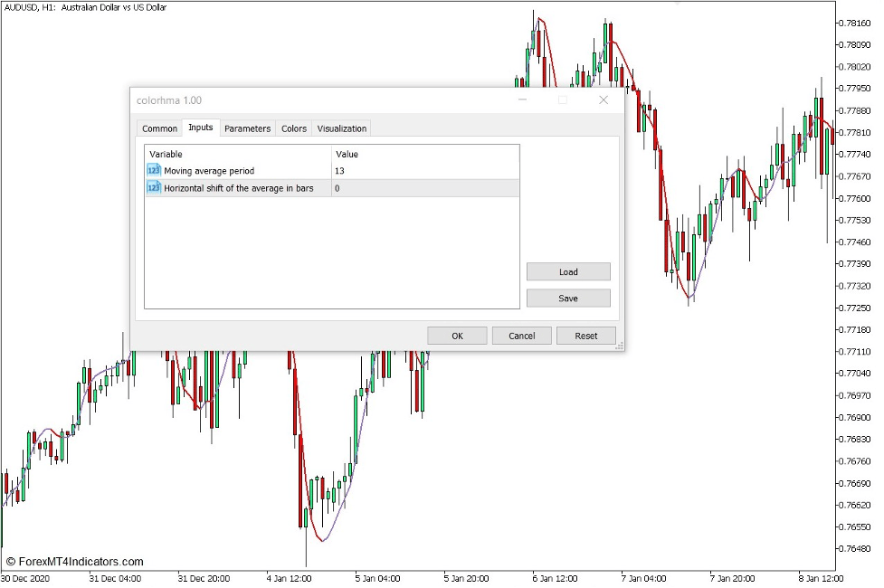
Task: Confirm settings with the OK button
Action: [x=456, y=335]
